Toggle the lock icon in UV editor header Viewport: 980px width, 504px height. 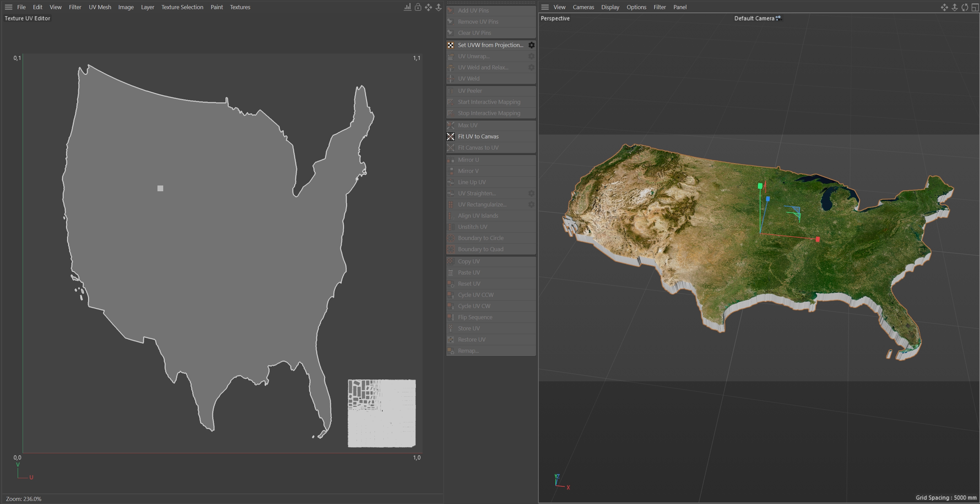point(418,7)
